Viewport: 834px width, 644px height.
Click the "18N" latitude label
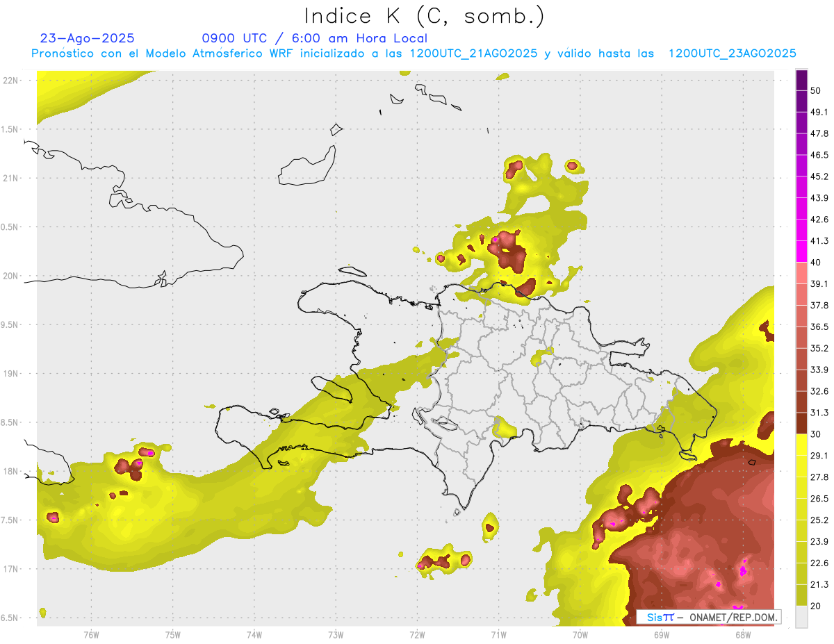pyautogui.click(x=10, y=472)
